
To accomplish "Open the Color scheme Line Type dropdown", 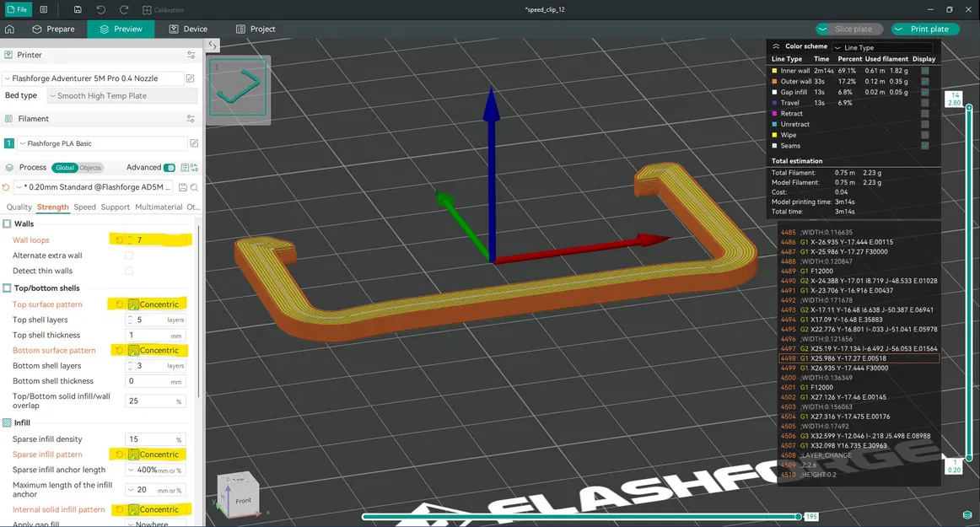I will click(882, 47).
